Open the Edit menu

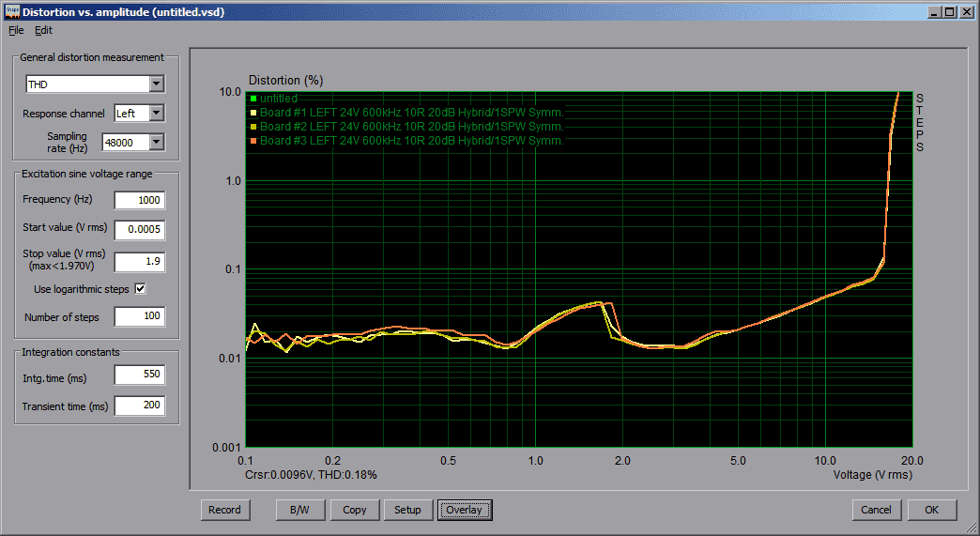click(x=44, y=30)
